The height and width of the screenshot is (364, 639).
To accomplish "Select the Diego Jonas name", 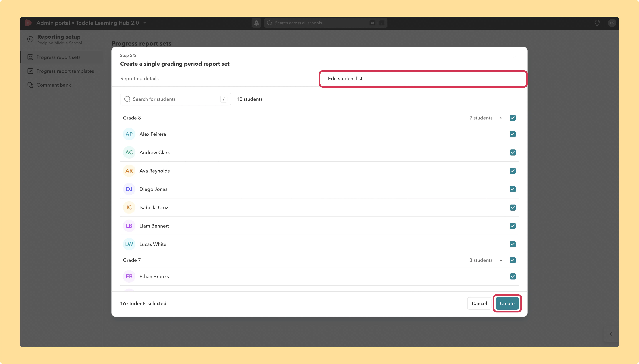I will pos(153,189).
